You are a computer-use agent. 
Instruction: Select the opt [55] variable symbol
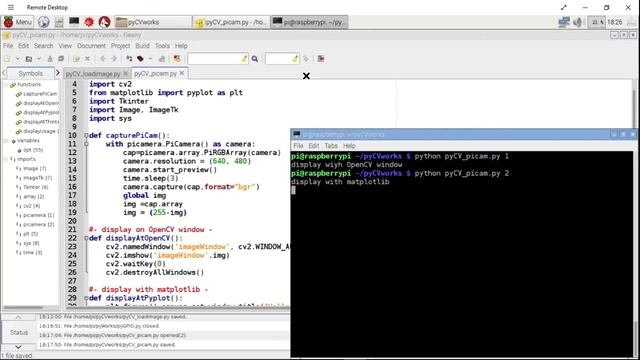click(x=33, y=150)
